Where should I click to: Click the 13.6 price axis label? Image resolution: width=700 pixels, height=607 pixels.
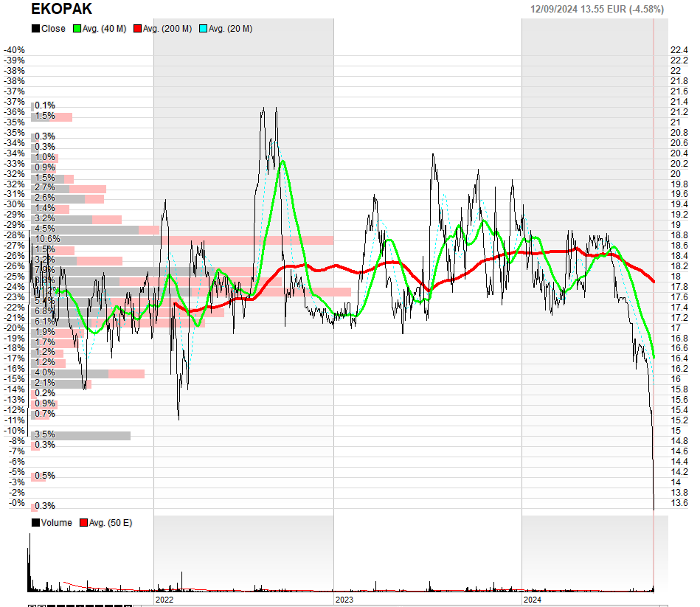[x=679, y=503]
